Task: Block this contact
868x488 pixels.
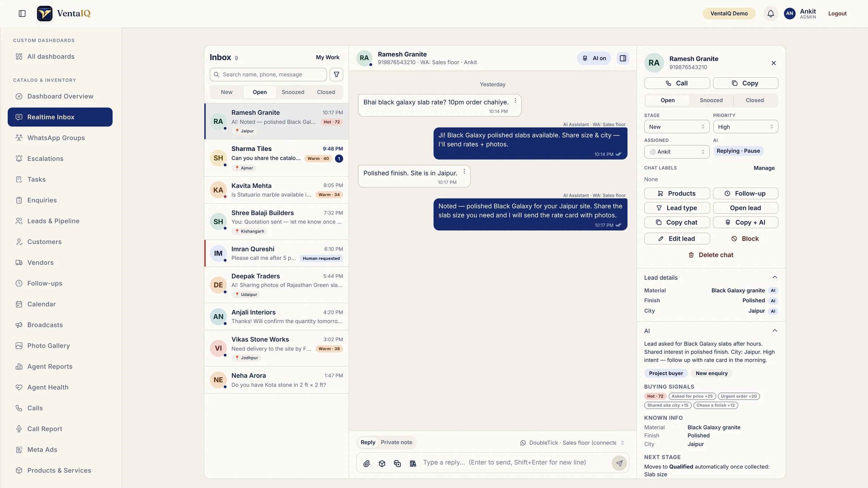Action: (x=745, y=239)
